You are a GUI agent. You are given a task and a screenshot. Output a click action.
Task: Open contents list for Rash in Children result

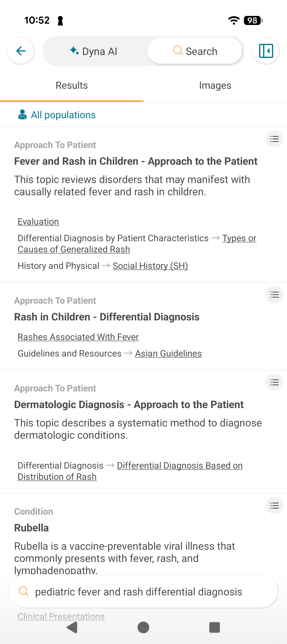click(275, 295)
